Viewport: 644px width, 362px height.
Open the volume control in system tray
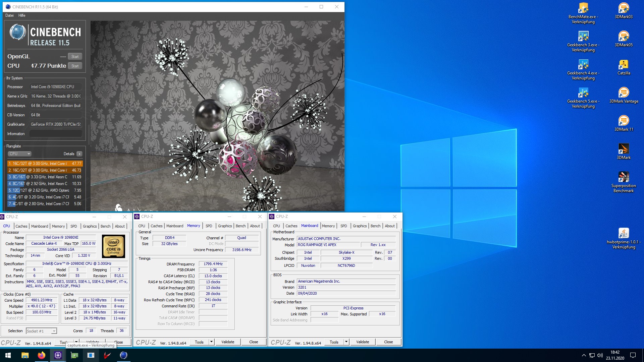click(600, 355)
